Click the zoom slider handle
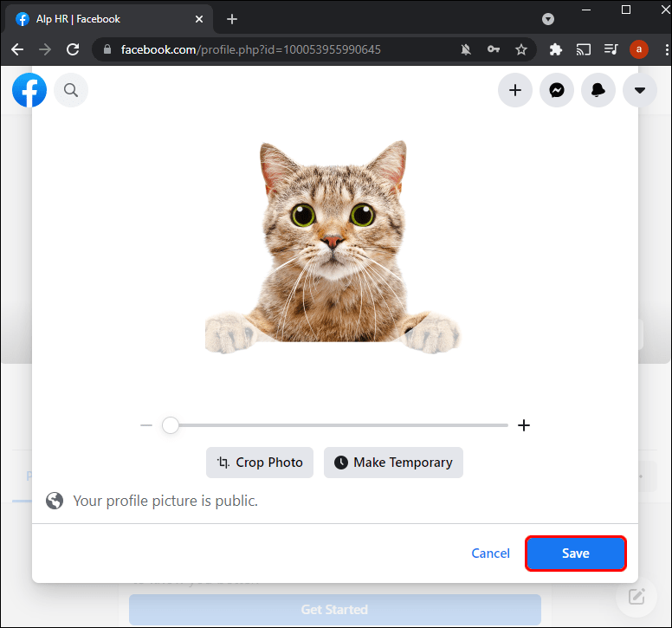Viewport: 672px width, 628px height. [x=171, y=425]
